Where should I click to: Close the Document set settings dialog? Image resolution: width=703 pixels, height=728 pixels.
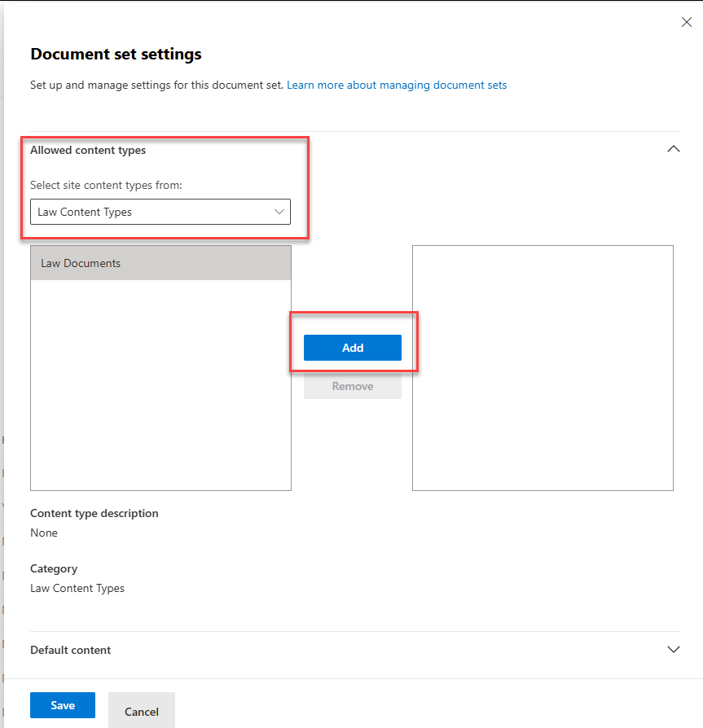pos(687,22)
